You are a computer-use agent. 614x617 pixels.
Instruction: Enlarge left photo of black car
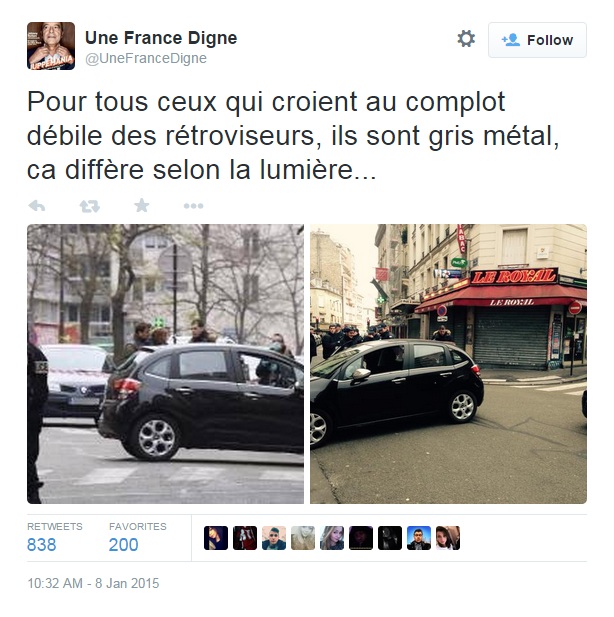point(165,364)
